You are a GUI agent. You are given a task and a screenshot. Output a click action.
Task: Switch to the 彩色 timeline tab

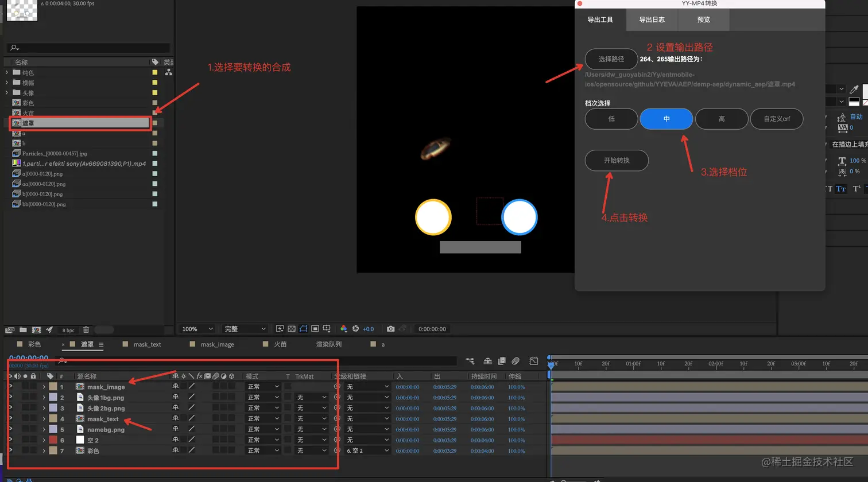34,344
